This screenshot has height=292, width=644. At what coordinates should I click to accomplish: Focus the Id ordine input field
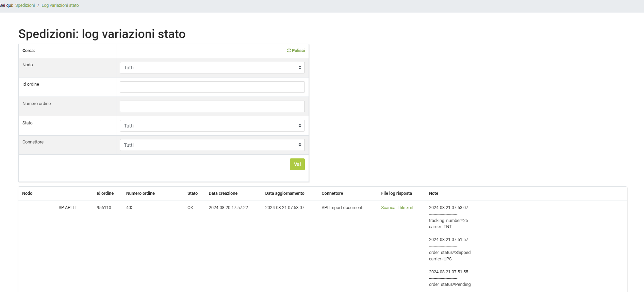pyautogui.click(x=212, y=87)
